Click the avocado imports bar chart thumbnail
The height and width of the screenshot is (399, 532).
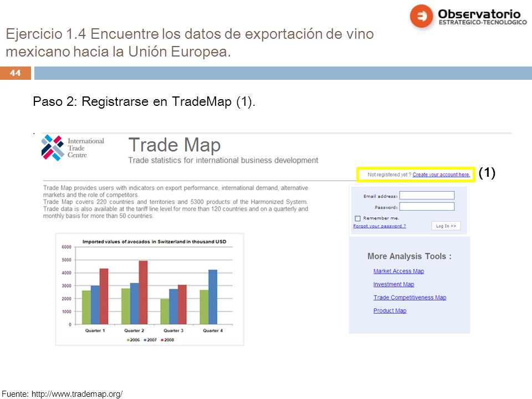pyautogui.click(x=150, y=289)
